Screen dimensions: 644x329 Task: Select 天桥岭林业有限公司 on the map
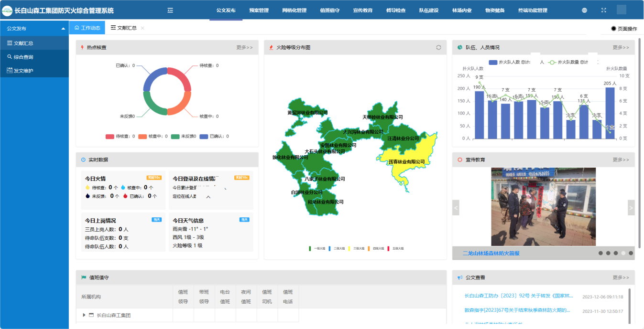pyautogui.click(x=382, y=117)
